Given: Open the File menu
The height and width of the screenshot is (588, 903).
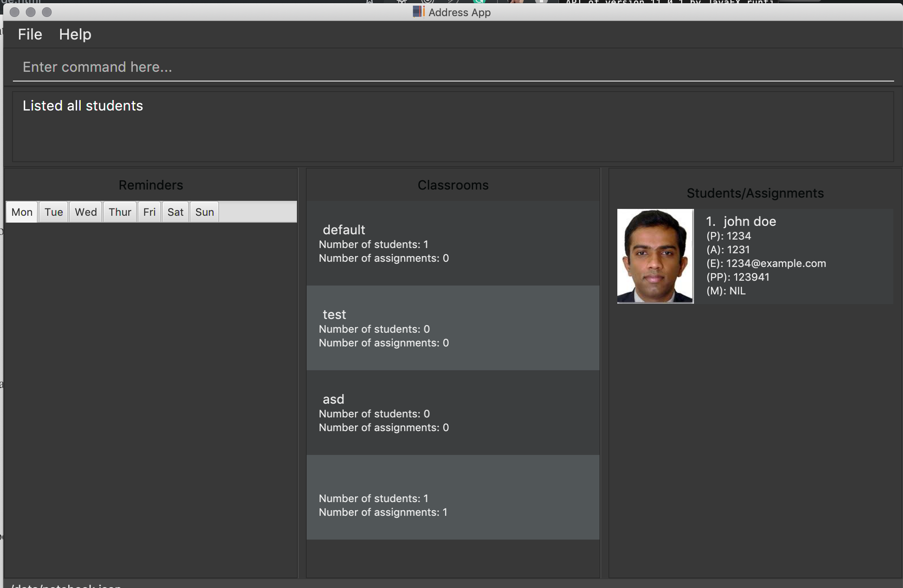Looking at the screenshot, I should [30, 34].
